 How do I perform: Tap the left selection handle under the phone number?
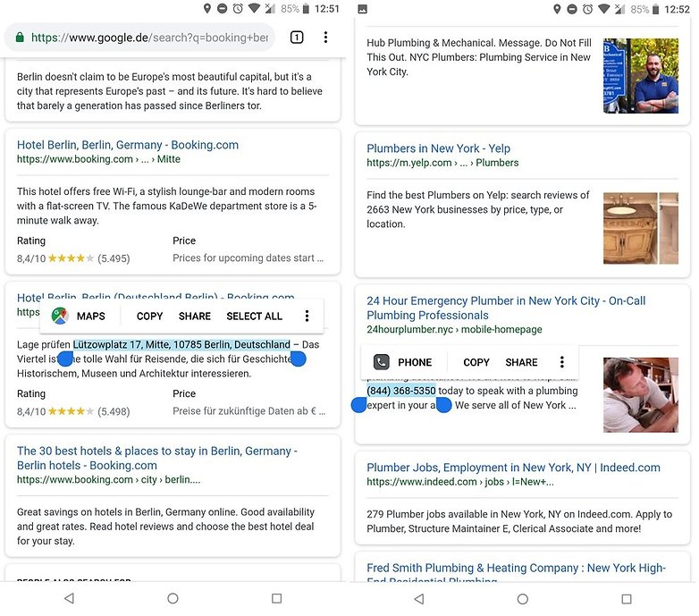click(x=358, y=405)
